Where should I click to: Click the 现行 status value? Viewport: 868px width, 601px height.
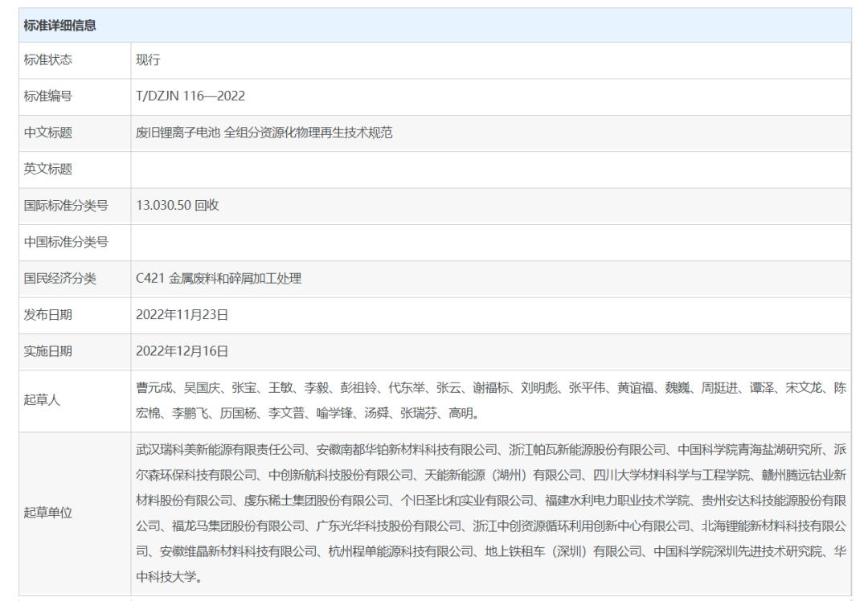(149, 60)
